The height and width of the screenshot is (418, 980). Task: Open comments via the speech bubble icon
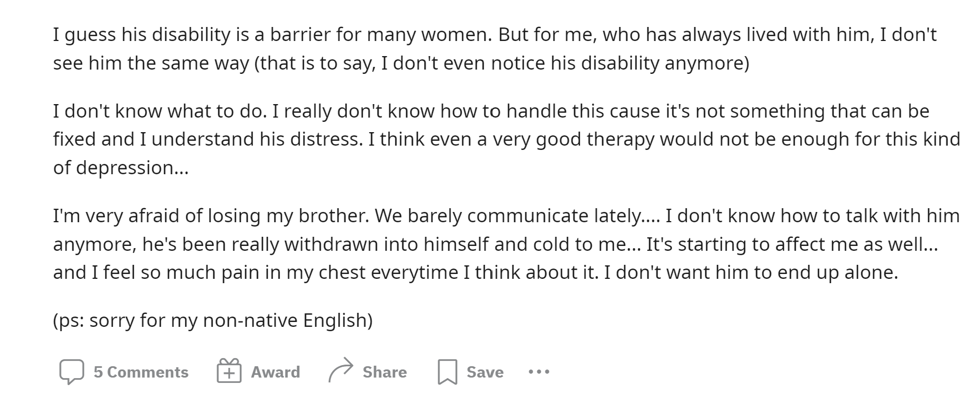click(71, 372)
